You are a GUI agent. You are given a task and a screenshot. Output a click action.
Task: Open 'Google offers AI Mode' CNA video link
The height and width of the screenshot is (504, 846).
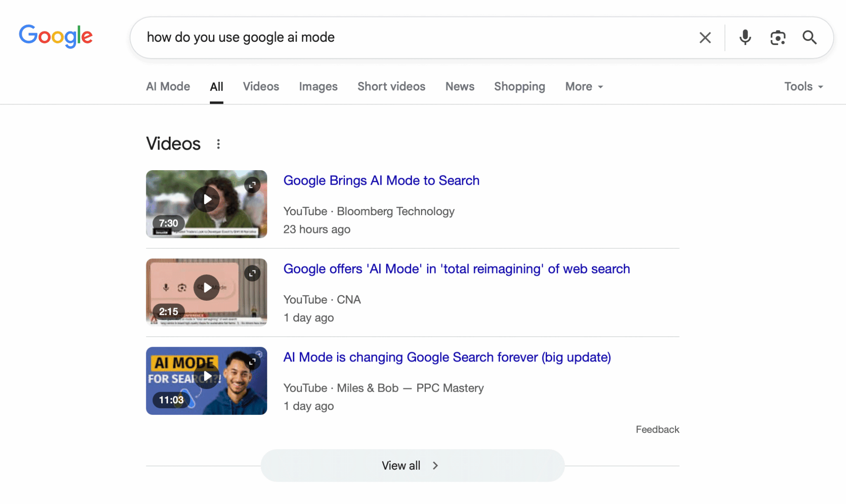click(457, 269)
